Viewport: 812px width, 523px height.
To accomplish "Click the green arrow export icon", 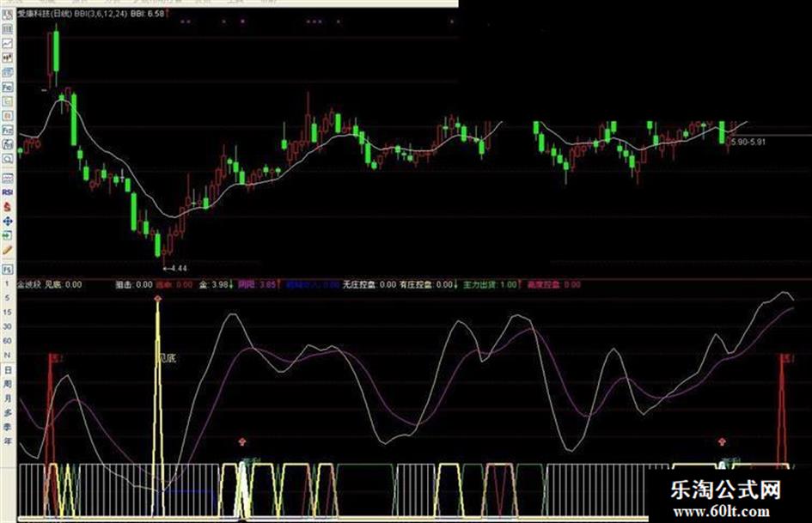I will 7,235.
